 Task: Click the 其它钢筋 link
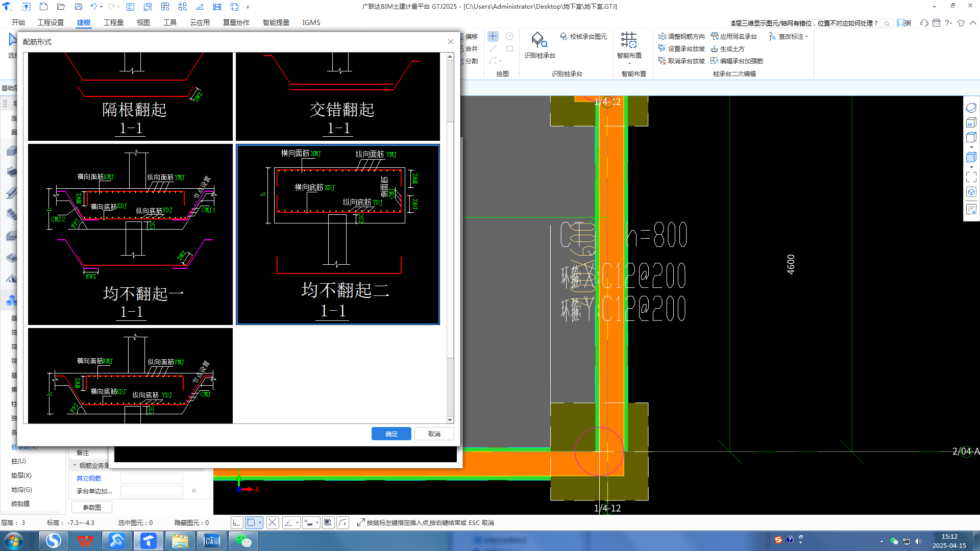(89, 478)
